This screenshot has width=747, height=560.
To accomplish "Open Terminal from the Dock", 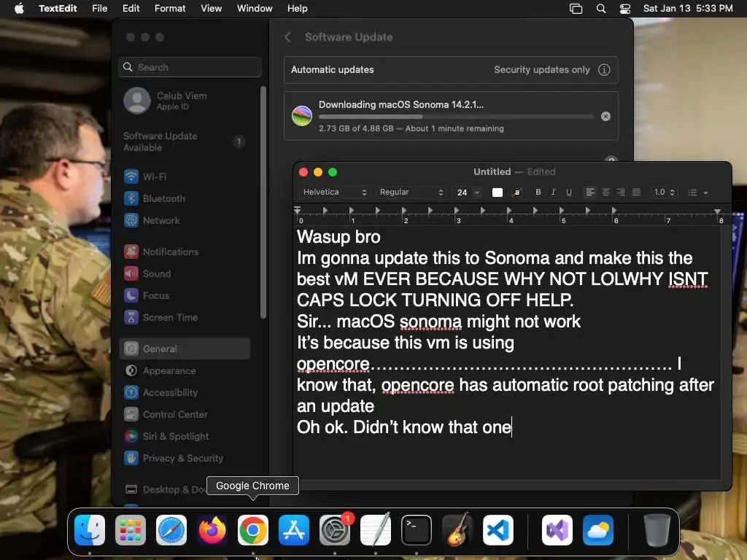I will click(x=417, y=530).
